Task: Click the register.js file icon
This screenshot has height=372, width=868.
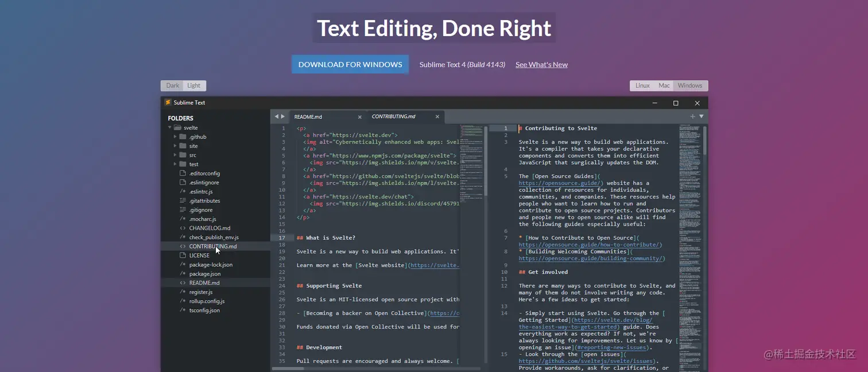Action: pos(183,292)
